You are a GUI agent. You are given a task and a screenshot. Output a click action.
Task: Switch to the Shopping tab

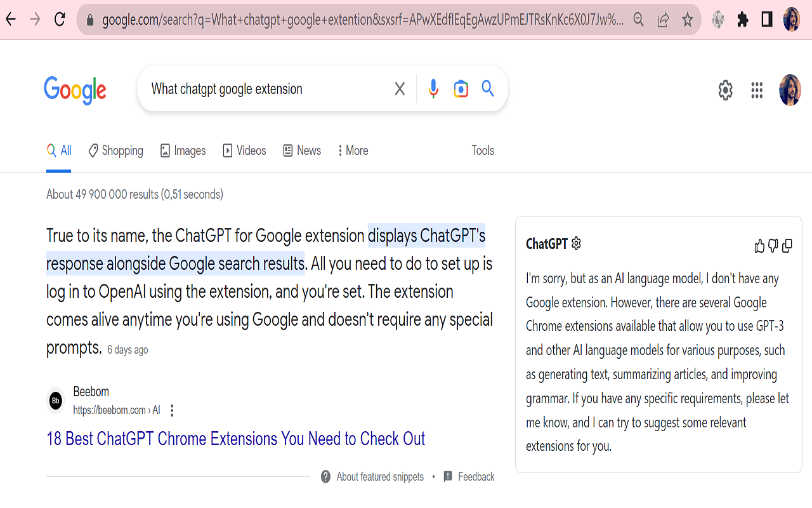(x=115, y=150)
